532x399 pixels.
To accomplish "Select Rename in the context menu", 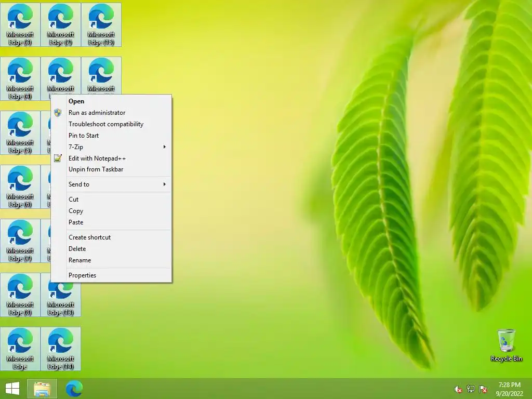I will (x=111, y=260).
